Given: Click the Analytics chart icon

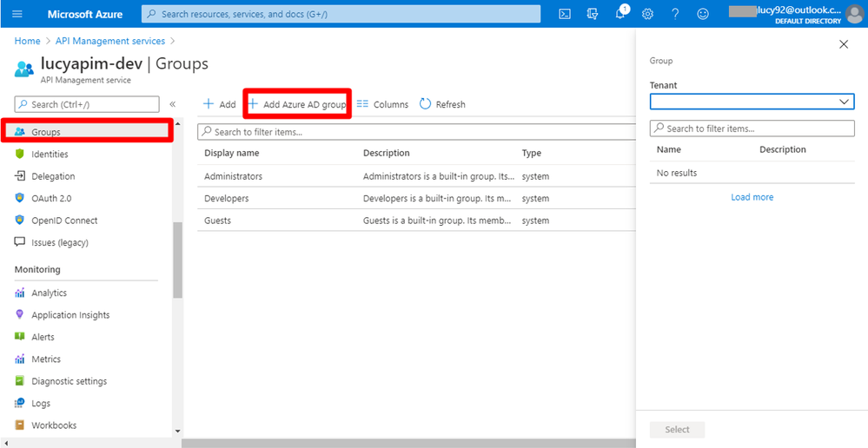Looking at the screenshot, I should click(20, 293).
